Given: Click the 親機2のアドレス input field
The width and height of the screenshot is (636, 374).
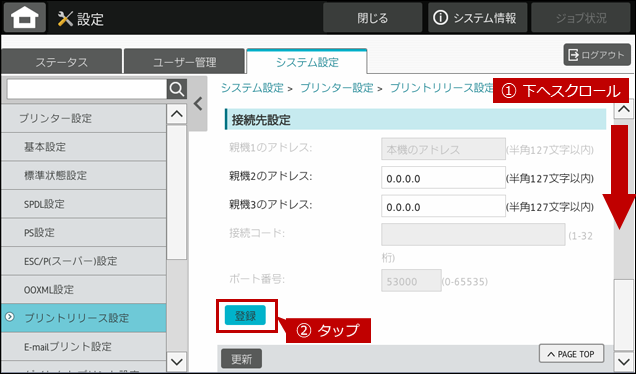Looking at the screenshot, I should click(x=443, y=178).
